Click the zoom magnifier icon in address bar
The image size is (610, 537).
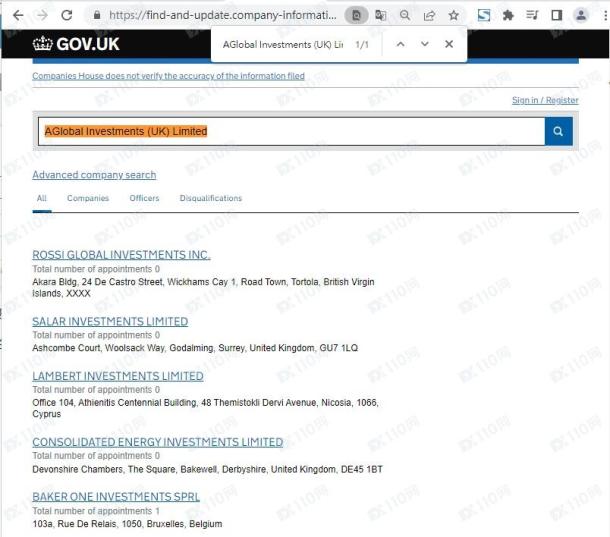tap(405, 16)
